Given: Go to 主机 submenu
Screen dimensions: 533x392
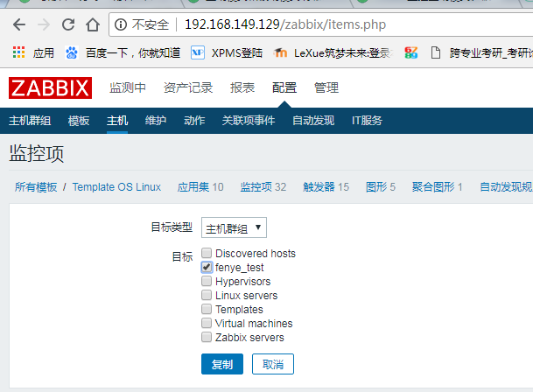Looking at the screenshot, I should tap(117, 121).
